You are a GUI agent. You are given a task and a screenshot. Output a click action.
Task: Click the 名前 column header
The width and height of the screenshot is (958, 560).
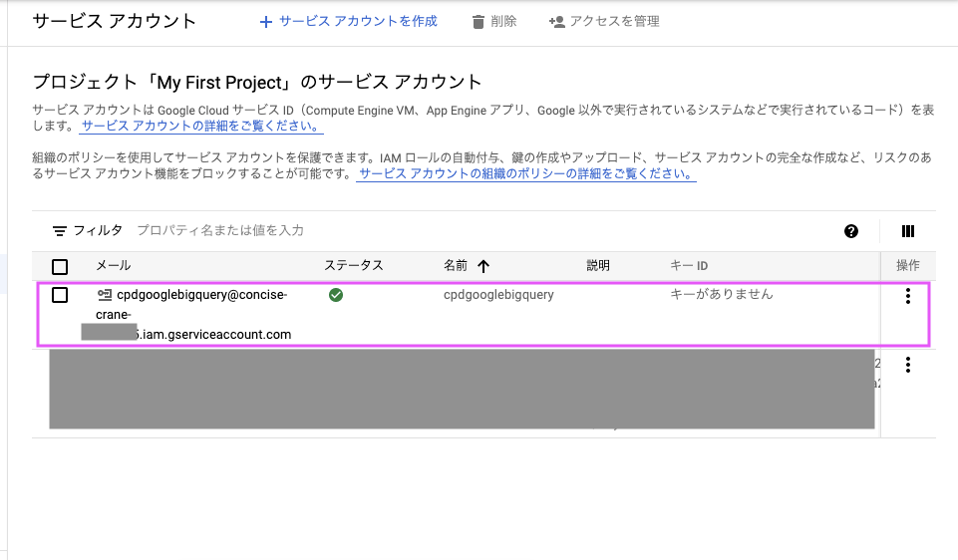click(x=456, y=265)
